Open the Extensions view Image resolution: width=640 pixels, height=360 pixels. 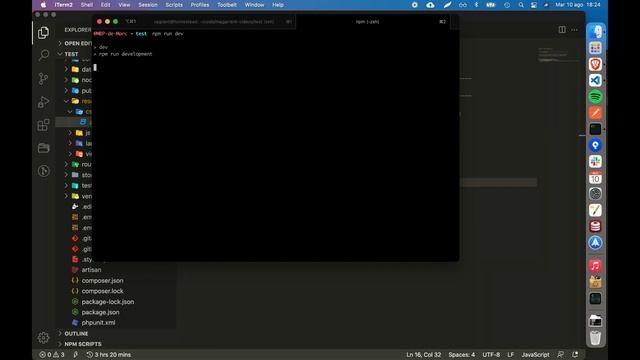coord(43,125)
